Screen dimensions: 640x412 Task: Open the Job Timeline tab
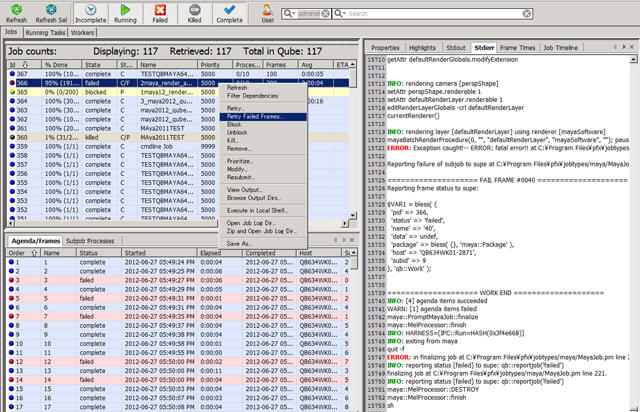pyautogui.click(x=560, y=48)
